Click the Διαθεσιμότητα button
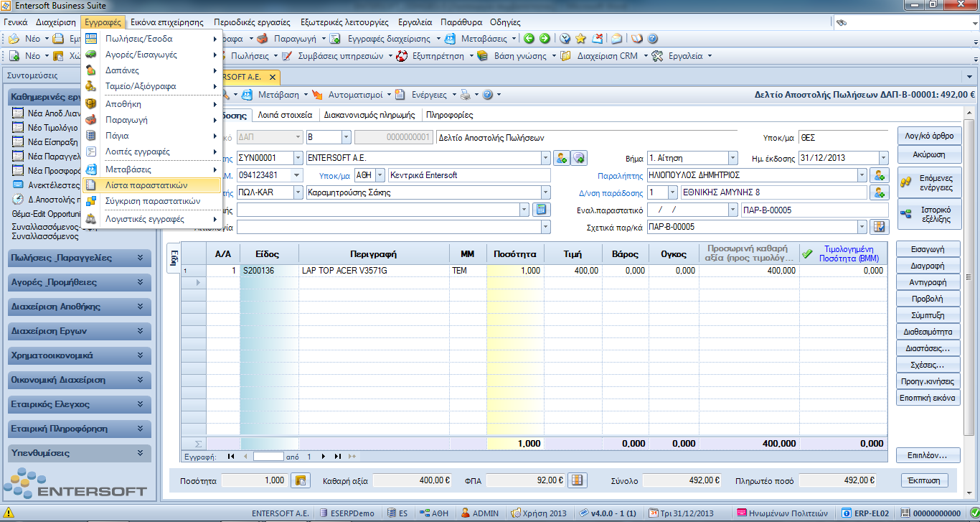 click(x=928, y=332)
